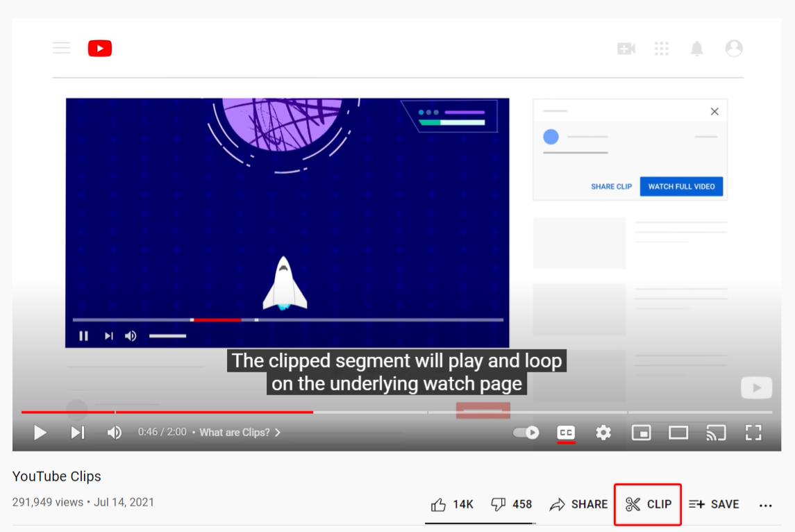The height and width of the screenshot is (532, 795).
Task: Open hamburger menu in the video mockup header
Action: tap(62, 48)
